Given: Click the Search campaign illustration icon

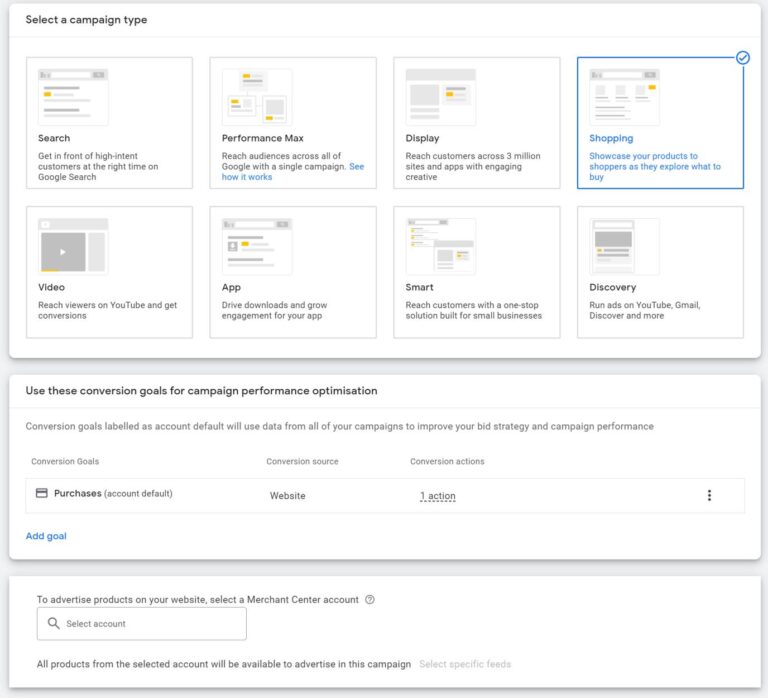Looking at the screenshot, I should [x=73, y=97].
